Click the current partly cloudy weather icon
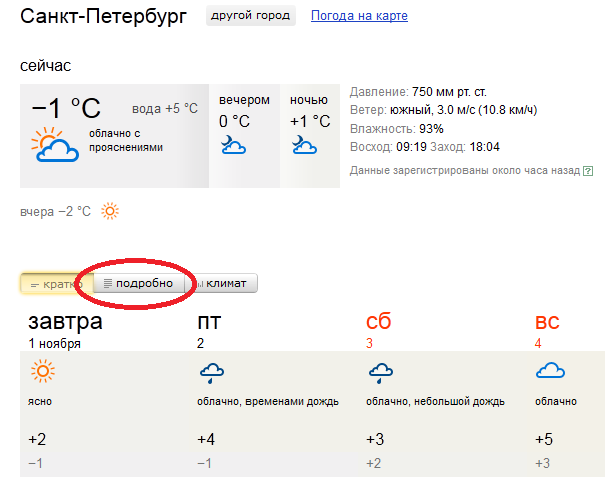The width and height of the screenshot is (605, 479). coord(55,147)
